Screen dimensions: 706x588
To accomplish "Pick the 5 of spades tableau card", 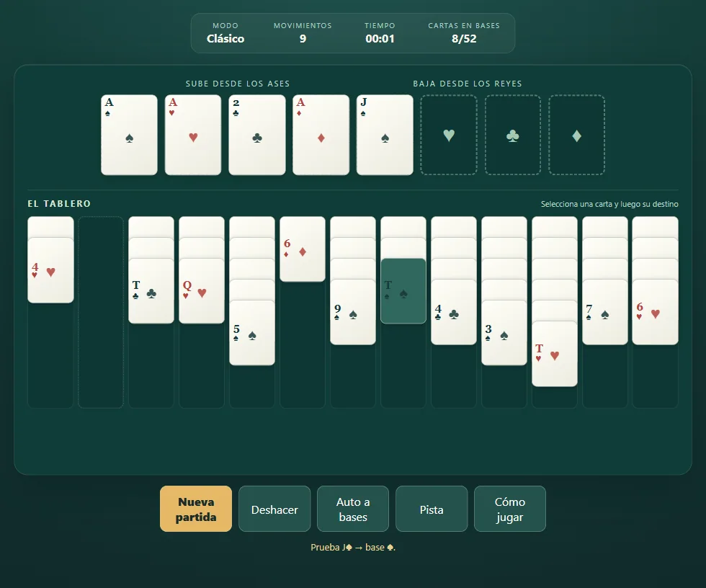I will tap(252, 333).
